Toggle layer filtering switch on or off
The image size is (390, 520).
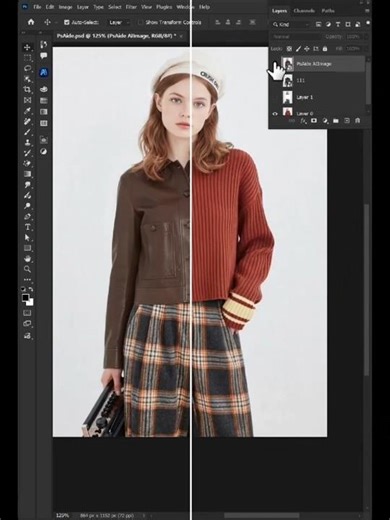(368, 23)
